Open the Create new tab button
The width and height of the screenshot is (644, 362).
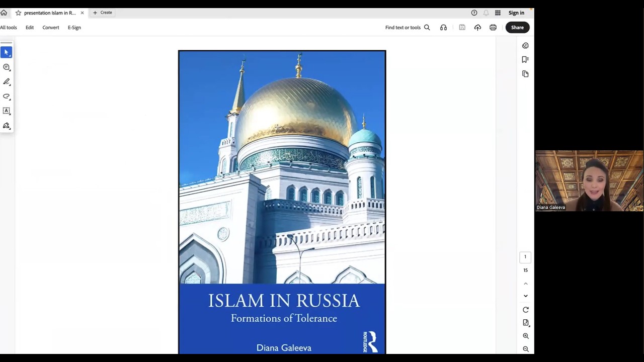coord(103,13)
